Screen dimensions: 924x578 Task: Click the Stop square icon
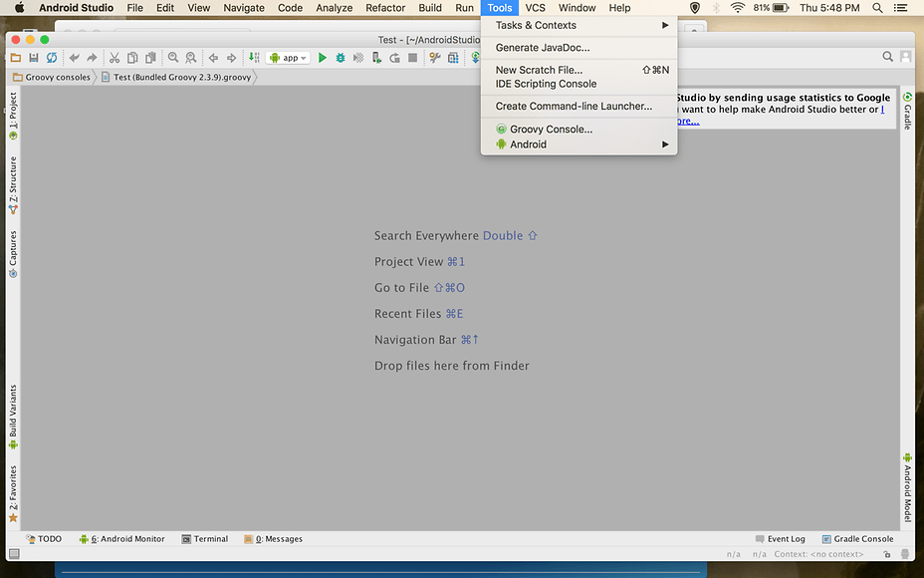(x=413, y=57)
